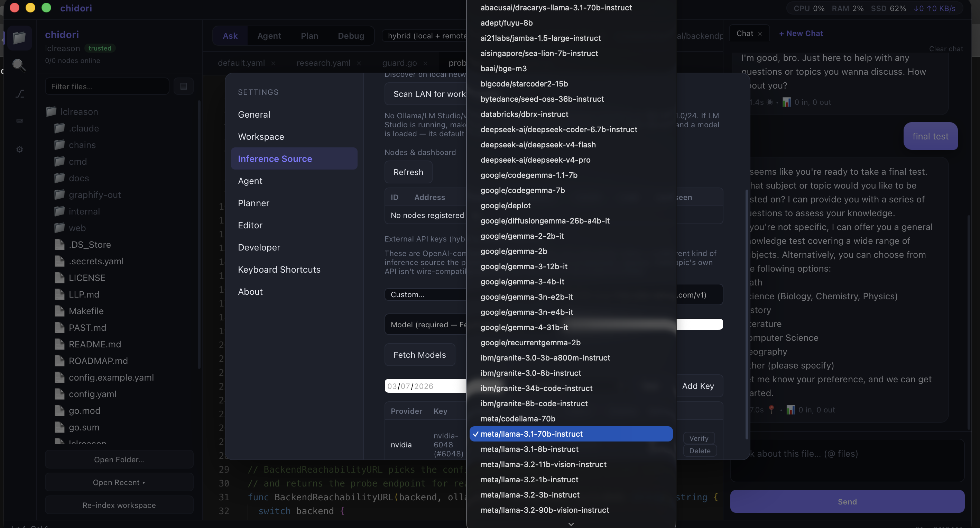Click the lclreason root folder icon
The width and height of the screenshot is (980, 528).
click(51, 111)
